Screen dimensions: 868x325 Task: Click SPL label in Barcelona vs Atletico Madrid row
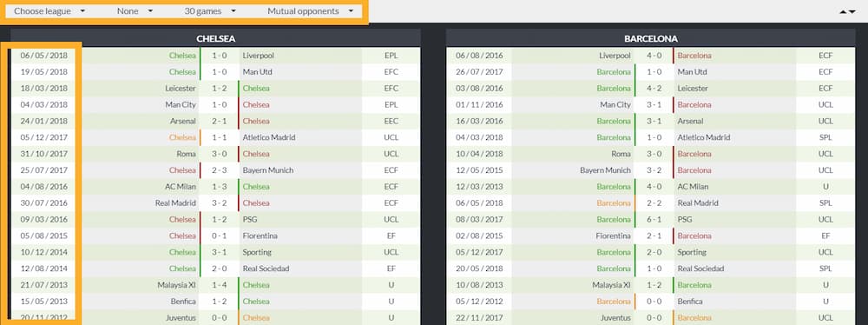[x=826, y=137]
